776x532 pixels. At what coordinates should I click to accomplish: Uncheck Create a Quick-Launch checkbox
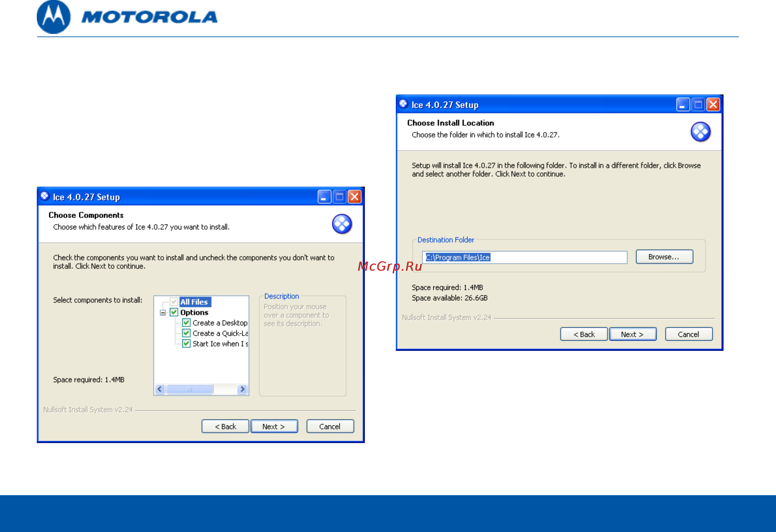(x=186, y=333)
